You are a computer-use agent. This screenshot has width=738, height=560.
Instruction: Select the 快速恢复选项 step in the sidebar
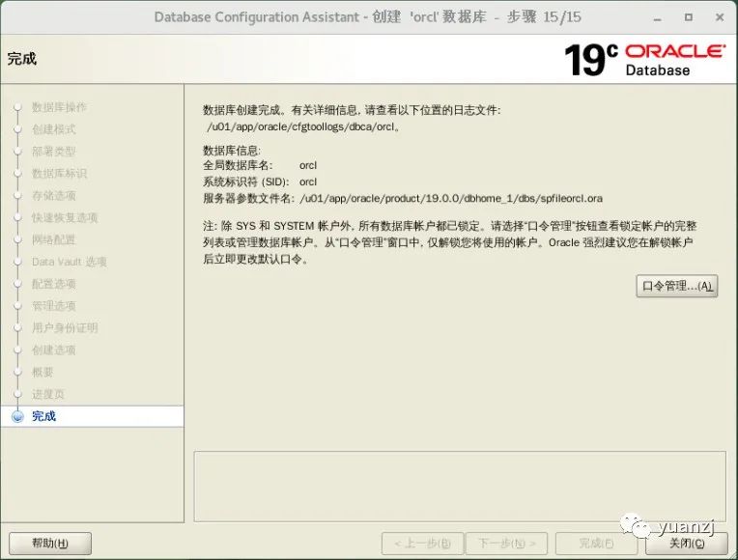65,217
